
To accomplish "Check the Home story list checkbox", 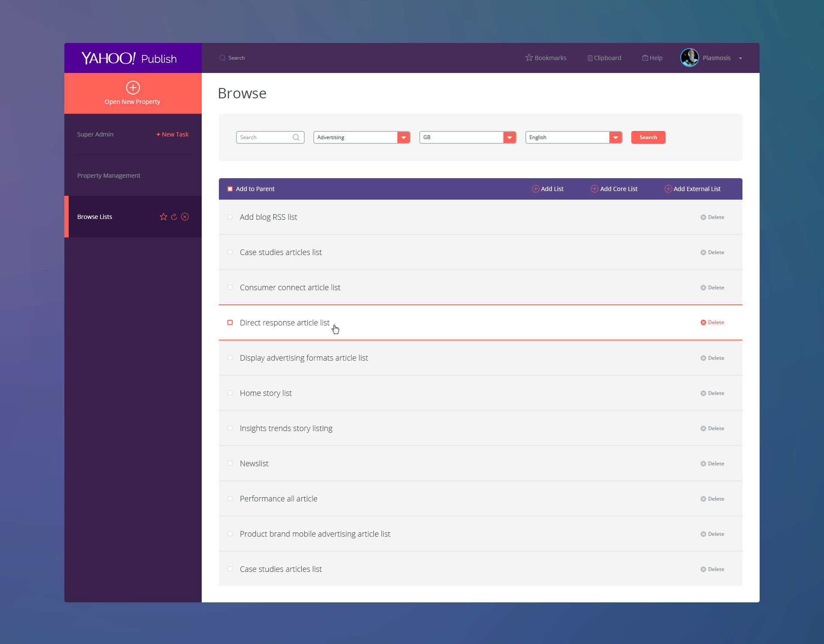I will [230, 393].
